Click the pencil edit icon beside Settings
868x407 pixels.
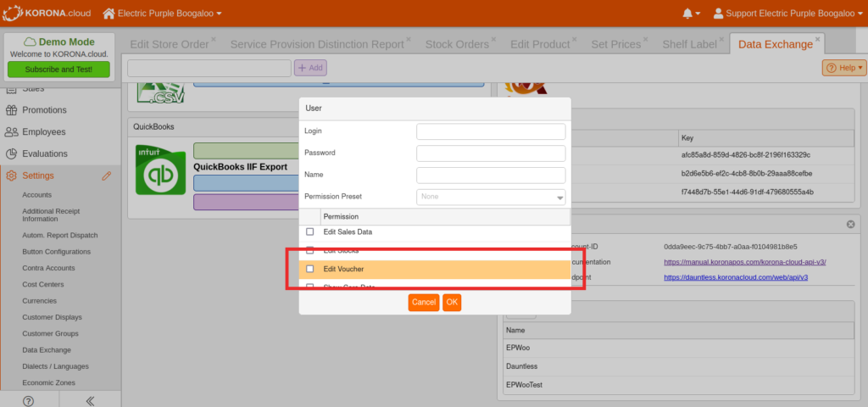[x=107, y=176]
